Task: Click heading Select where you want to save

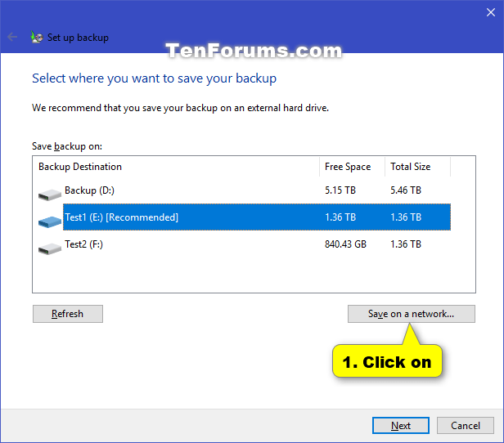Action: pos(154,78)
